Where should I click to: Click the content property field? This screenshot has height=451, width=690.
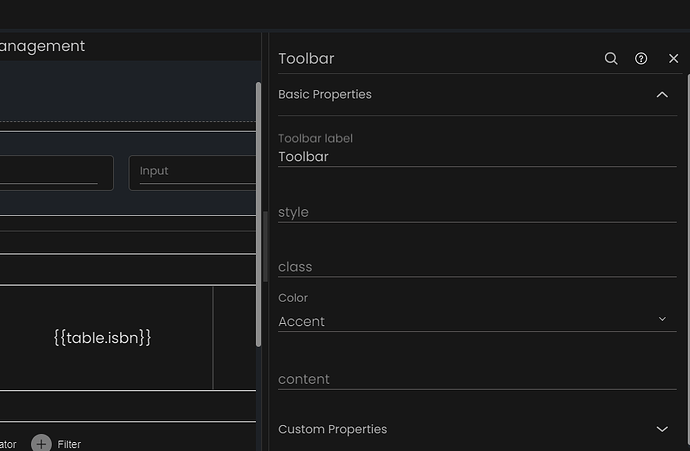coord(477,379)
